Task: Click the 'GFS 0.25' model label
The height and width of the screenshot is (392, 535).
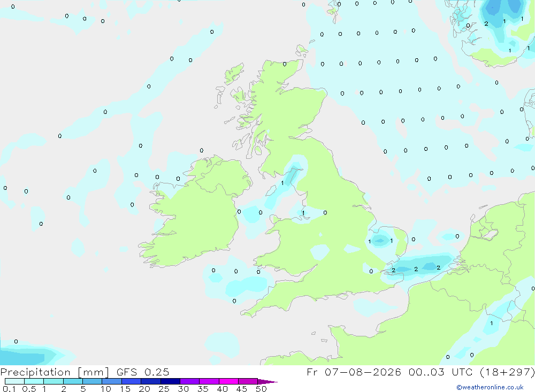Action: tap(143, 372)
